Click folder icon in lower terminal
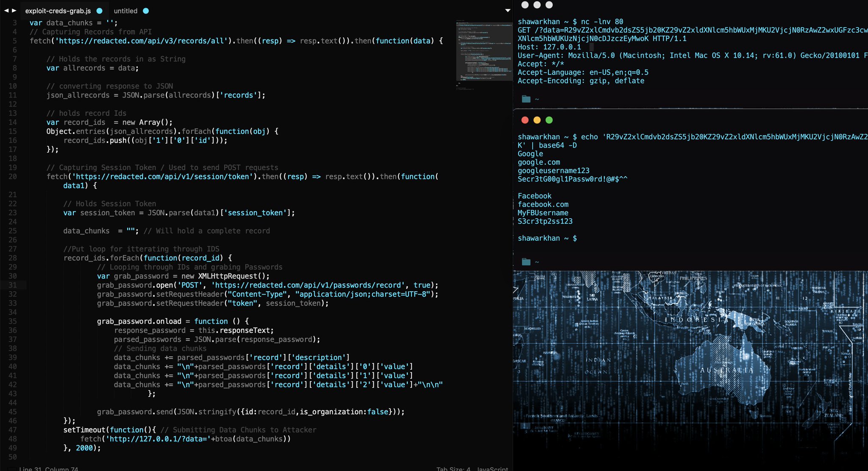 526,262
